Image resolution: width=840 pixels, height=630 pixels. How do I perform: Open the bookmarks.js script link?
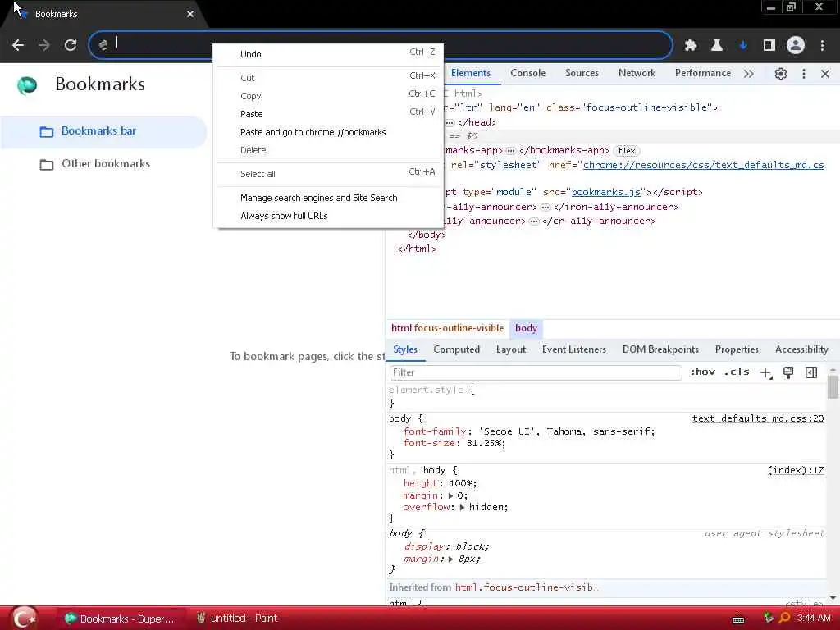click(606, 192)
